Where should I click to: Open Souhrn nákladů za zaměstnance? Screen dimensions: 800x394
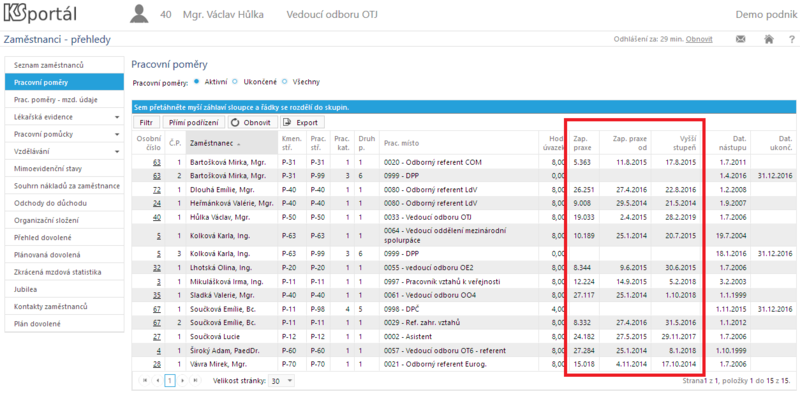(64, 186)
